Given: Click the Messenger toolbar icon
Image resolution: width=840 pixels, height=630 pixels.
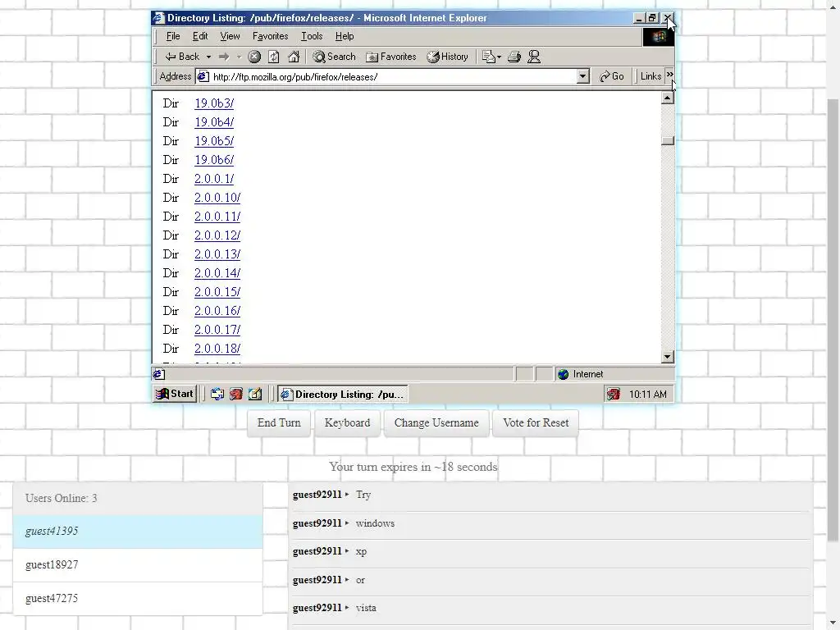Looking at the screenshot, I should pyautogui.click(x=534, y=57).
